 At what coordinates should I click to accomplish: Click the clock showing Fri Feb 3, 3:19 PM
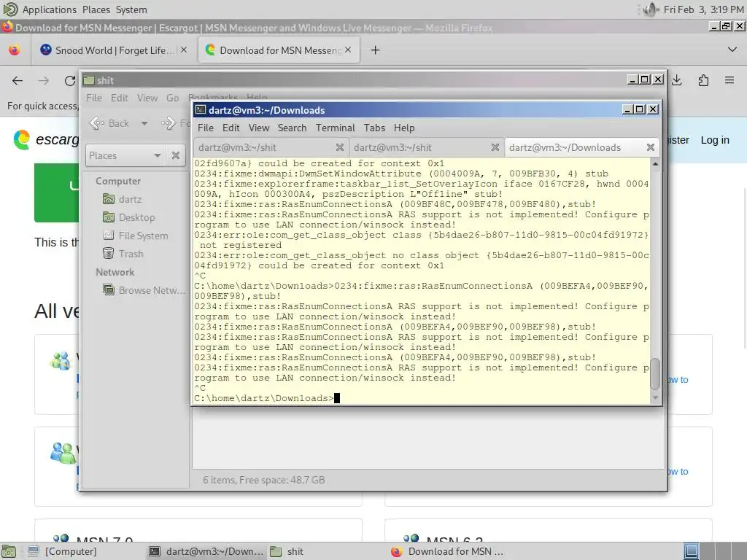[x=703, y=9]
